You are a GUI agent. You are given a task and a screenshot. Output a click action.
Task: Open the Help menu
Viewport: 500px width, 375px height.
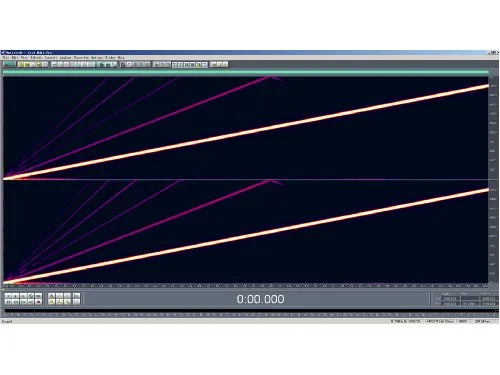pyautogui.click(x=121, y=57)
